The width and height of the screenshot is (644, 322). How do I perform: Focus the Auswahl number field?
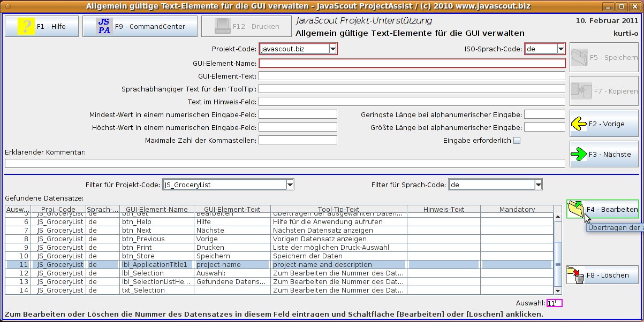(554, 303)
